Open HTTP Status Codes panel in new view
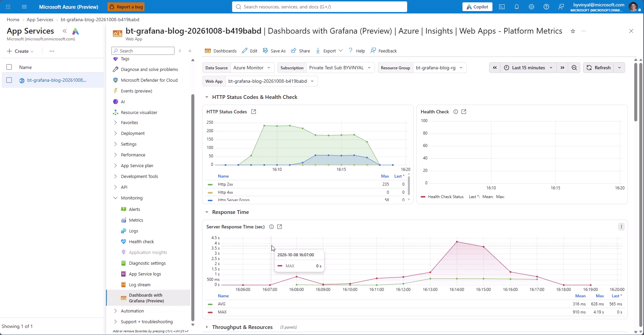Image resolution: width=644 pixels, height=335 pixels. 254,112
